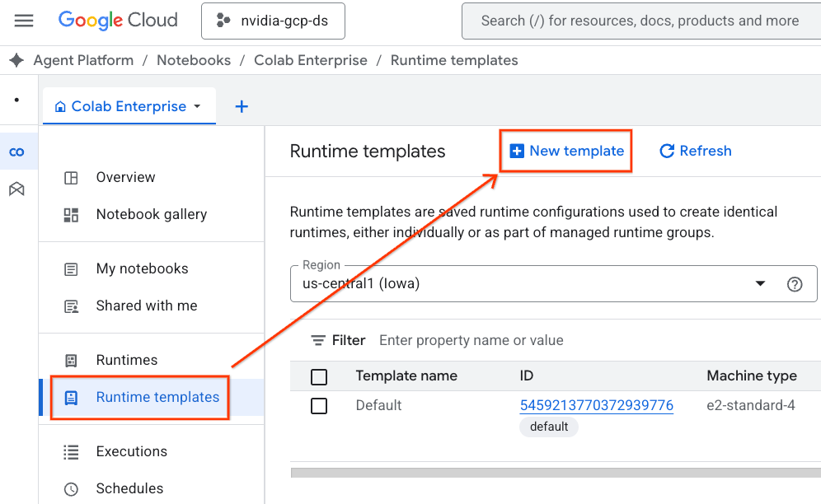Screen dimensions: 821x504
Task: Click the Filter icon
Action: [318, 341]
